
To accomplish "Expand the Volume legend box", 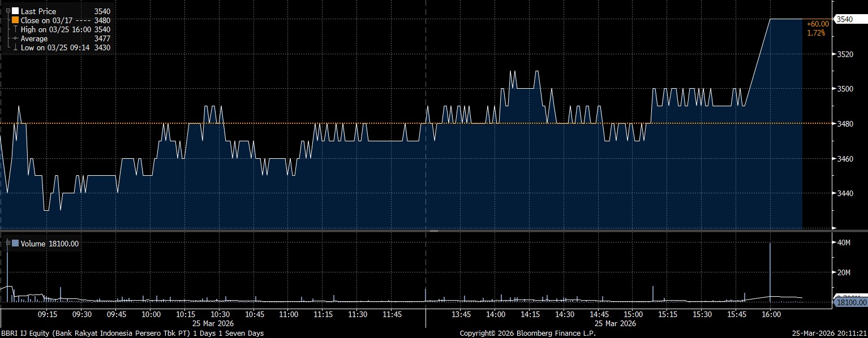I will [8, 244].
